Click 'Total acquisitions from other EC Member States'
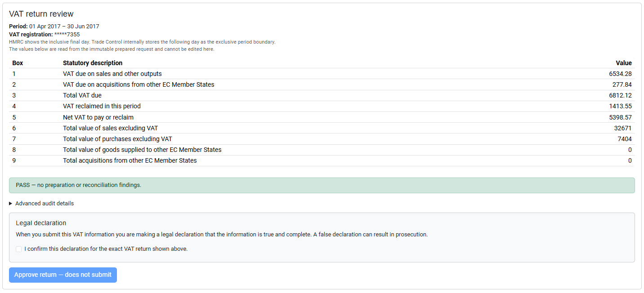The image size is (644, 293). [x=130, y=160]
